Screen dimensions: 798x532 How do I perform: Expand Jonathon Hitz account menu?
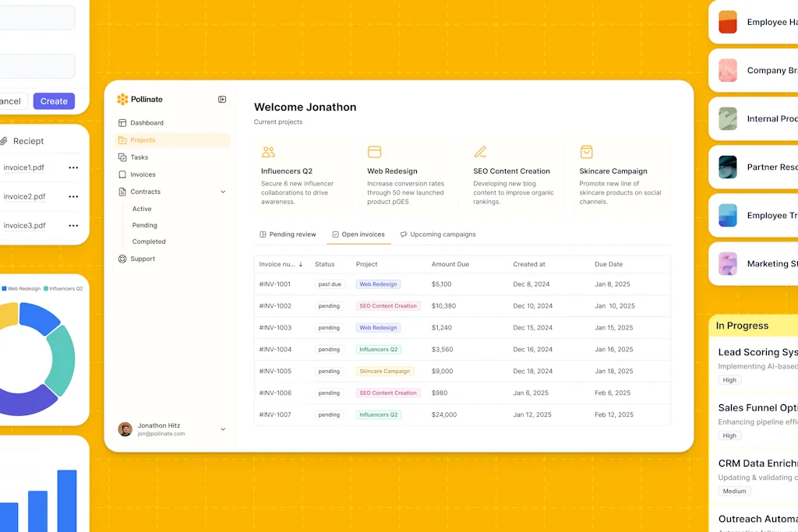(x=223, y=429)
